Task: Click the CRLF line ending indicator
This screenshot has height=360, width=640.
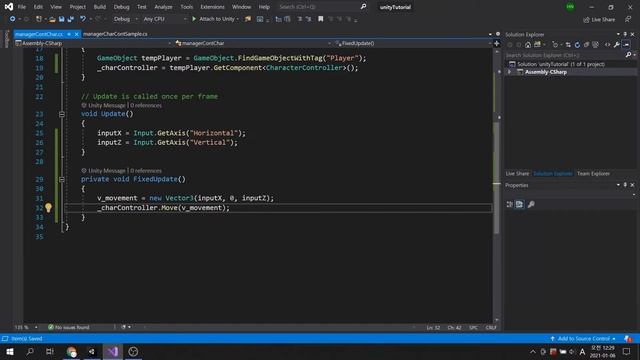Action: click(x=491, y=327)
